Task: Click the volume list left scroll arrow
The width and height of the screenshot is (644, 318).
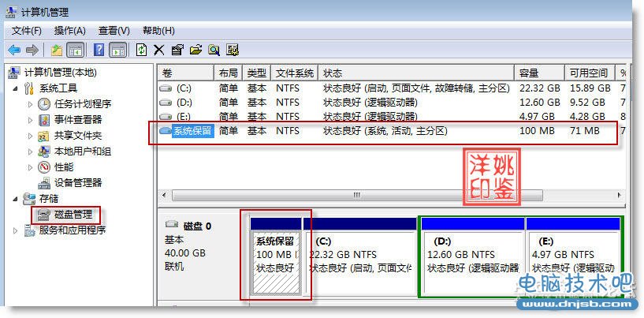Action: pos(164,194)
